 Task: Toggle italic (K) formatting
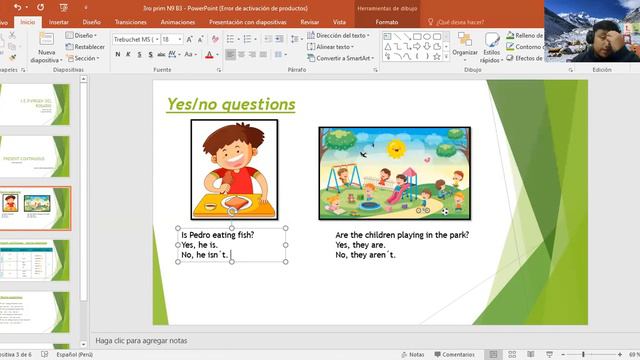pos(128,54)
